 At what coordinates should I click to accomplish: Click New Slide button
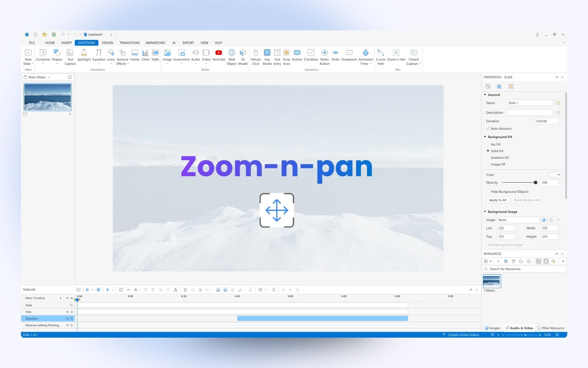28,57
